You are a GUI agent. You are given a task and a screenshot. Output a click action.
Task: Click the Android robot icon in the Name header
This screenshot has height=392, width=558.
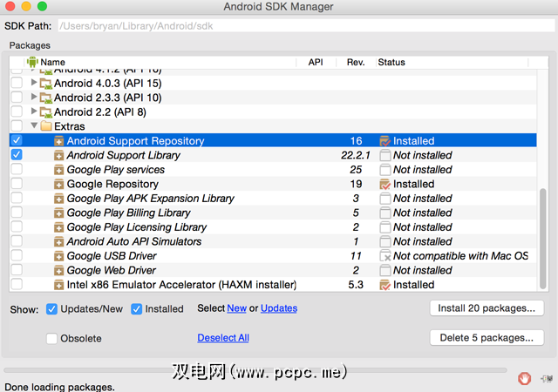(x=32, y=62)
